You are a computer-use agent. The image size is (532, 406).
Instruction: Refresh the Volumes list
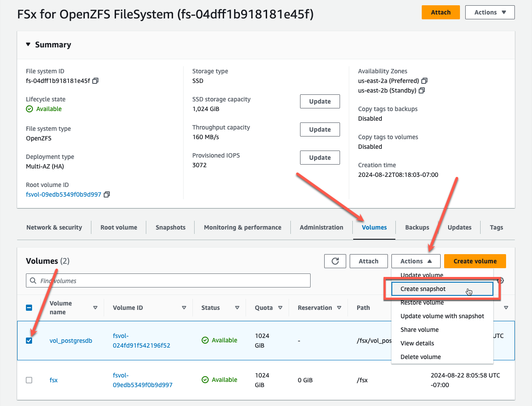[335, 261]
